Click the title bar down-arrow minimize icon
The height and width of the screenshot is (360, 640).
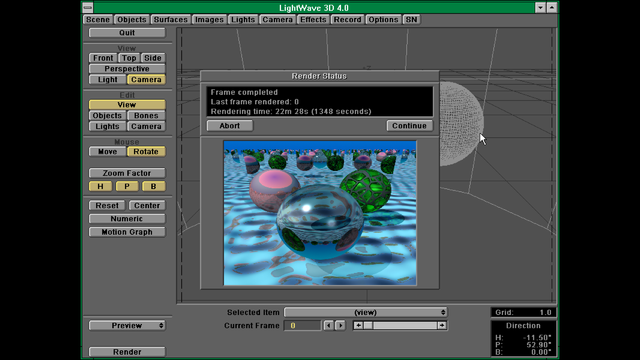tap(540, 8)
